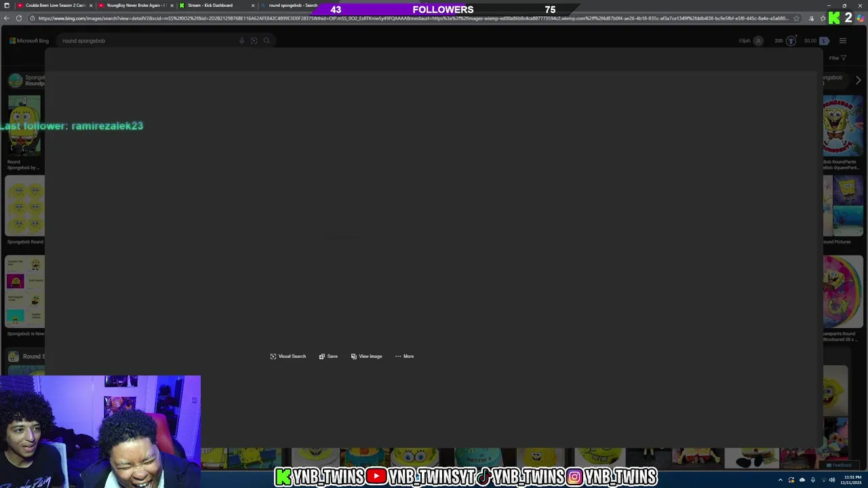Open the View image option
Image resolution: width=868 pixels, height=488 pixels.
366,357
